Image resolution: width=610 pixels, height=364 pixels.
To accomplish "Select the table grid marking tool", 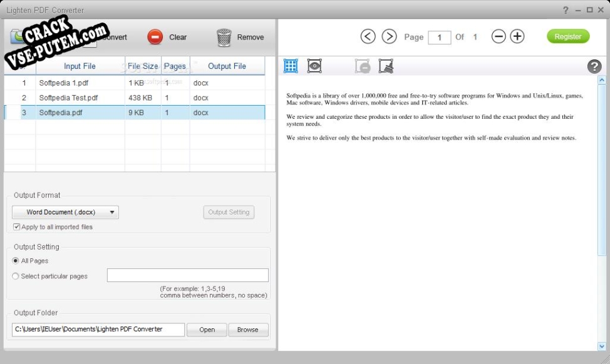I will point(291,66).
